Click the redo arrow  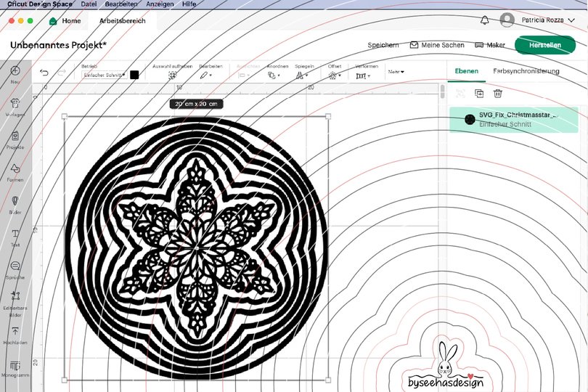(62, 73)
